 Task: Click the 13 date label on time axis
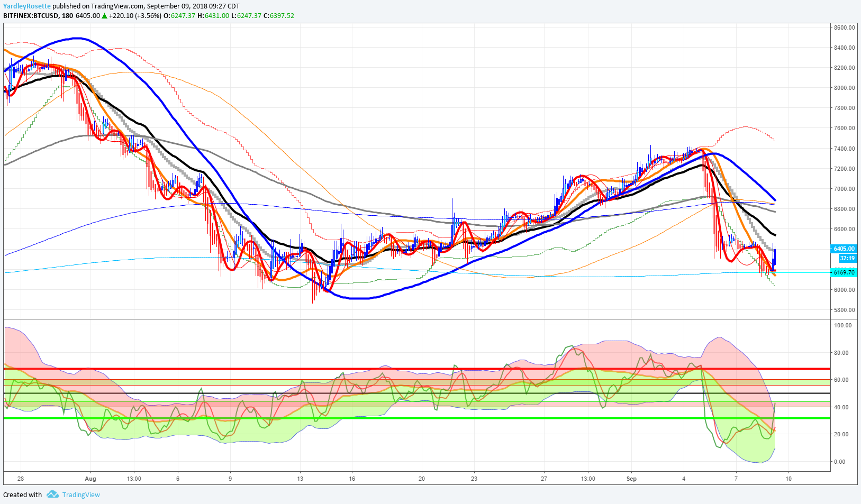300,479
